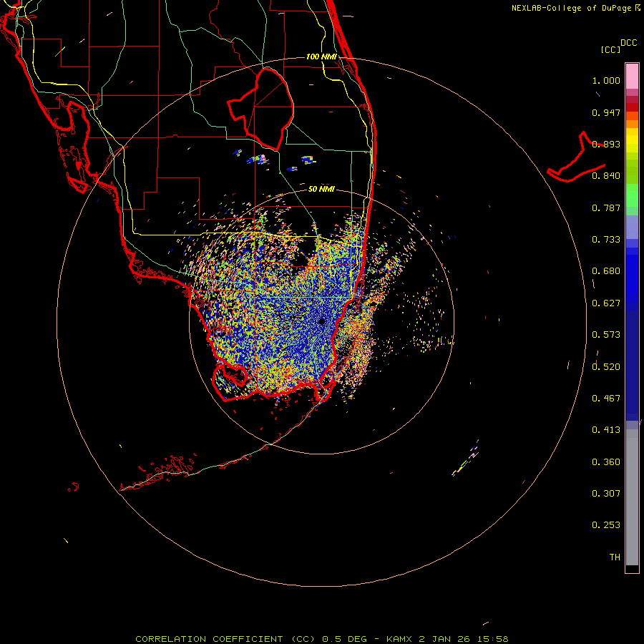Click the DCC legend heading
644x644 pixels.
(628, 43)
